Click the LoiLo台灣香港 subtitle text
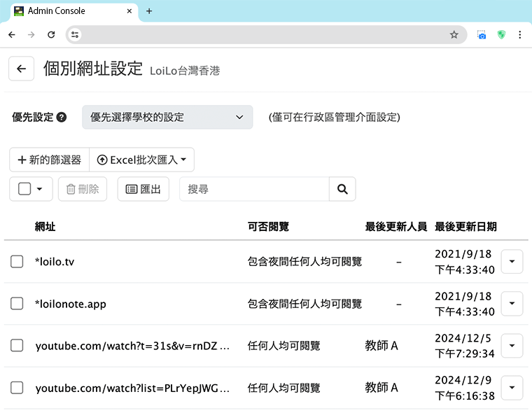The width and height of the screenshot is (532, 420). [185, 71]
